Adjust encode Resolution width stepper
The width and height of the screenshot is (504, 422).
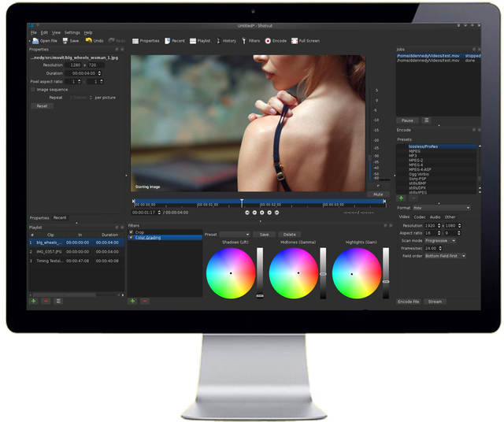439,226
